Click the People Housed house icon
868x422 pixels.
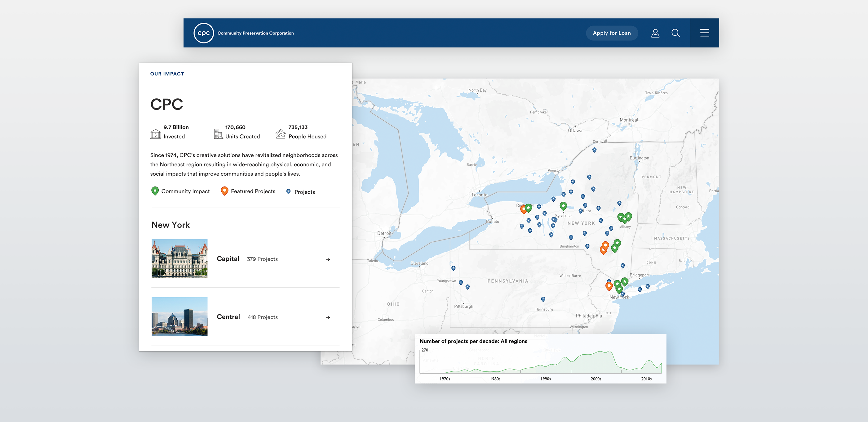coord(280,134)
